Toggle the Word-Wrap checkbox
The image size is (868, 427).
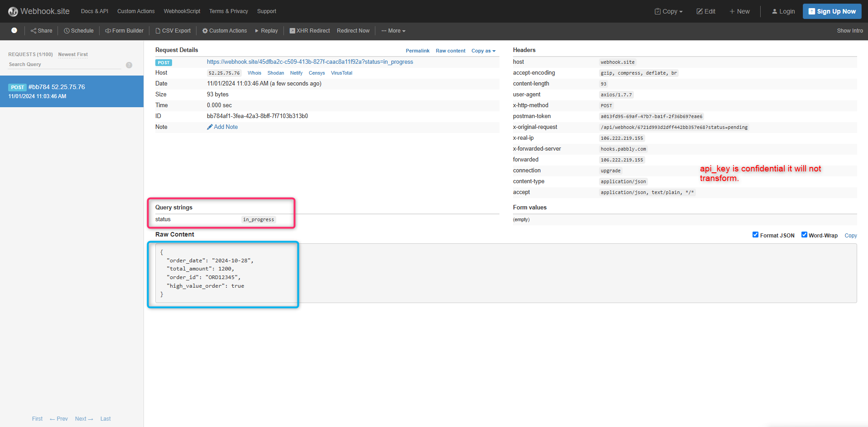(x=804, y=235)
